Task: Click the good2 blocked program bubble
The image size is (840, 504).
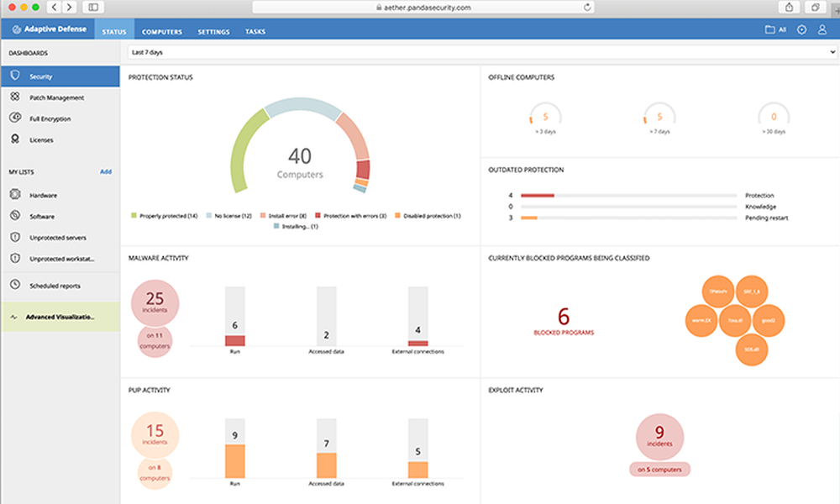Action: [769, 320]
